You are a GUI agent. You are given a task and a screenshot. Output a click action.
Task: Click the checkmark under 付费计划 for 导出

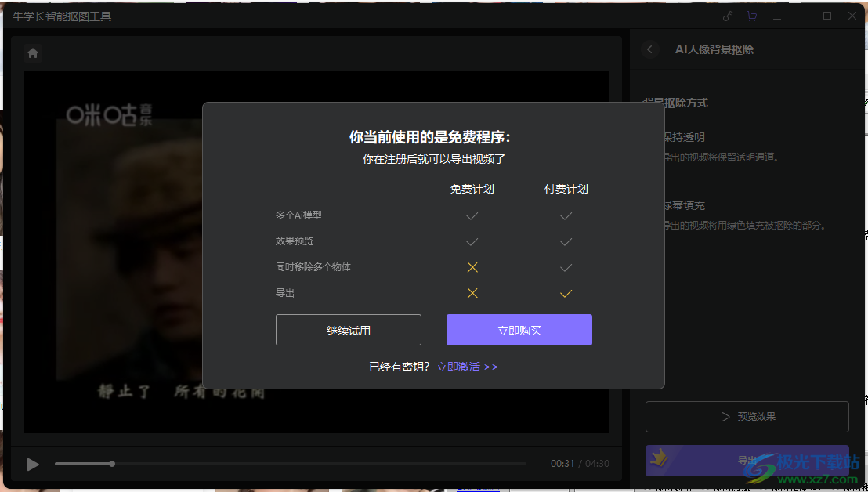(x=566, y=293)
